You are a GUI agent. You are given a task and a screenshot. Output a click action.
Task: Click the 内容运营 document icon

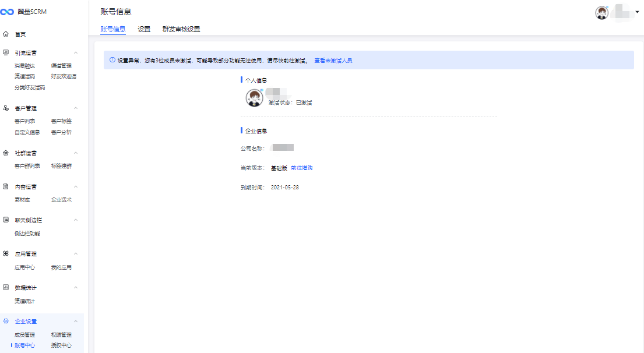[x=6, y=187]
